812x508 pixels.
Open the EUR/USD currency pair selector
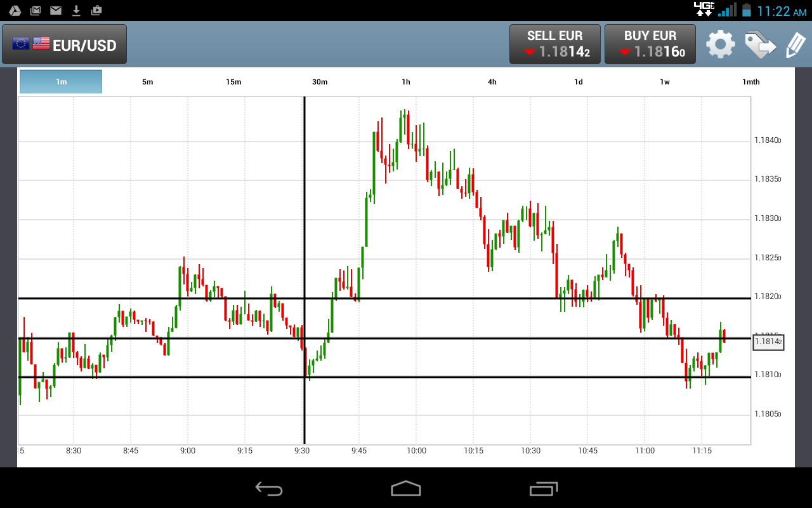[64, 44]
